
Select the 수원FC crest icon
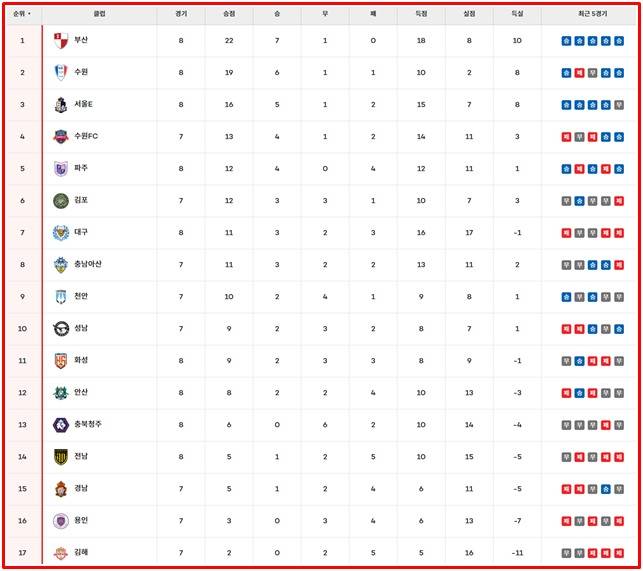(x=60, y=137)
